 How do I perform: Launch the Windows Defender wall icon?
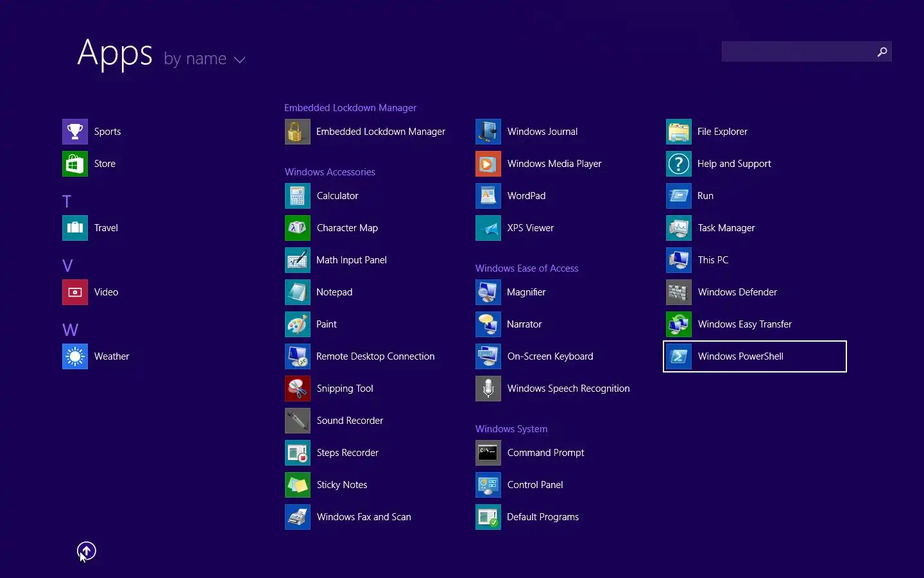[x=679, y=292]
